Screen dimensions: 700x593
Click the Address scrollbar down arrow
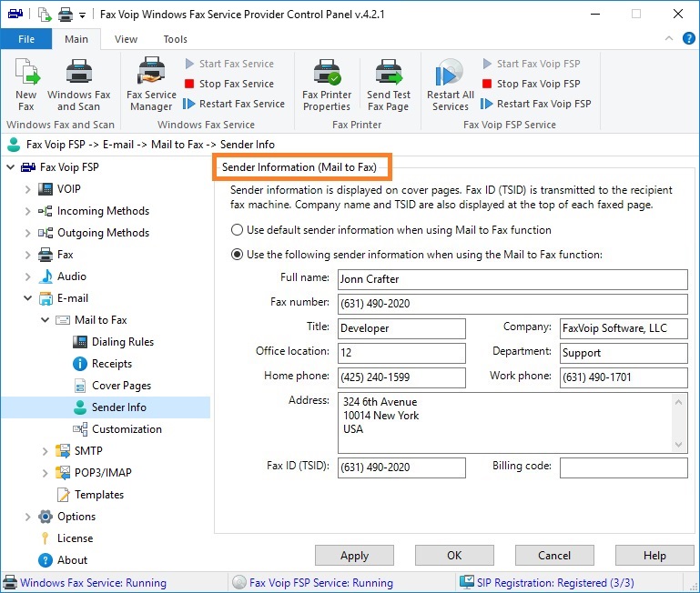tap(678, 445)
